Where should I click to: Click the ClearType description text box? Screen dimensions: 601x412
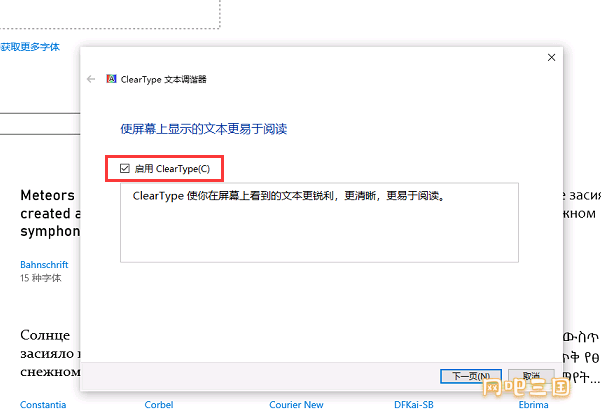[x=319, y=223]
